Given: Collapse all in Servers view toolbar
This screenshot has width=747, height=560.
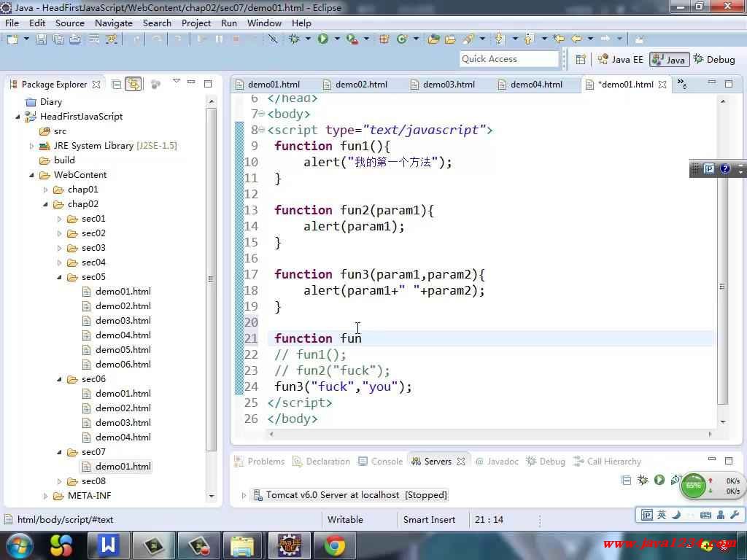Looking at the screenshot, I should coord(627,480).
